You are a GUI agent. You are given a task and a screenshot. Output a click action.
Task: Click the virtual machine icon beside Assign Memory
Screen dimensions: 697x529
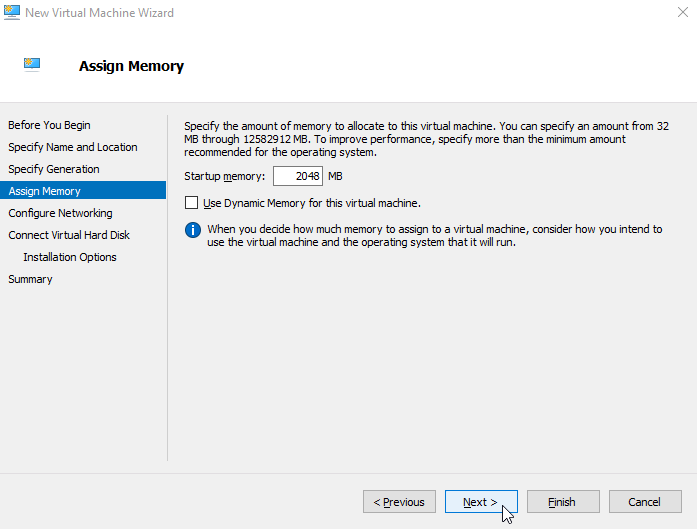click(x=32, y=65)
